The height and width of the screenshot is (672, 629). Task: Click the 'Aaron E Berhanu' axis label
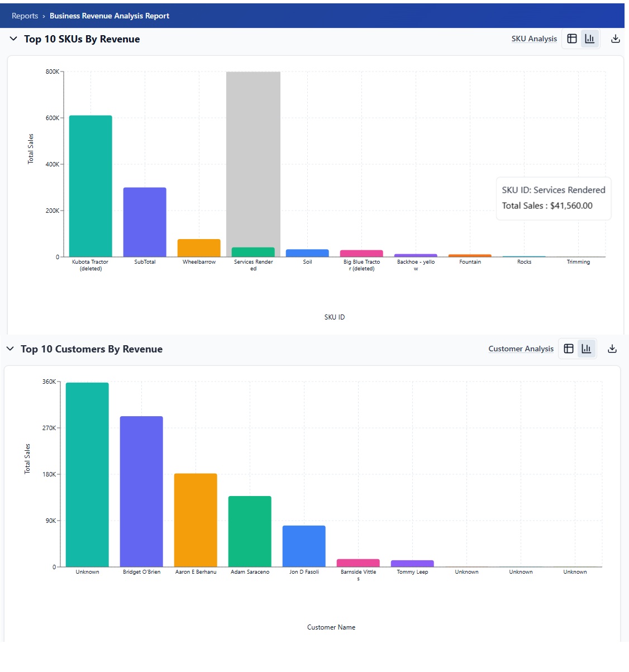pos(196,572)
